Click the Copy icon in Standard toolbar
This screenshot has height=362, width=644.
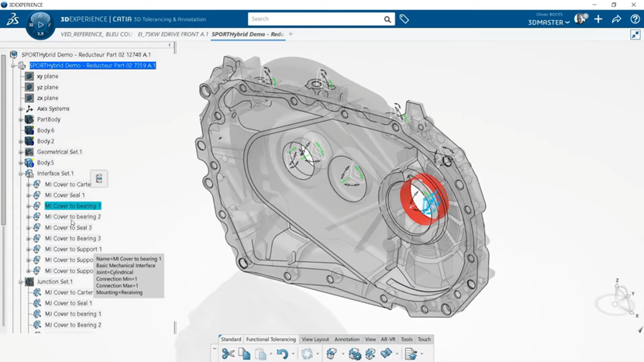244,353
